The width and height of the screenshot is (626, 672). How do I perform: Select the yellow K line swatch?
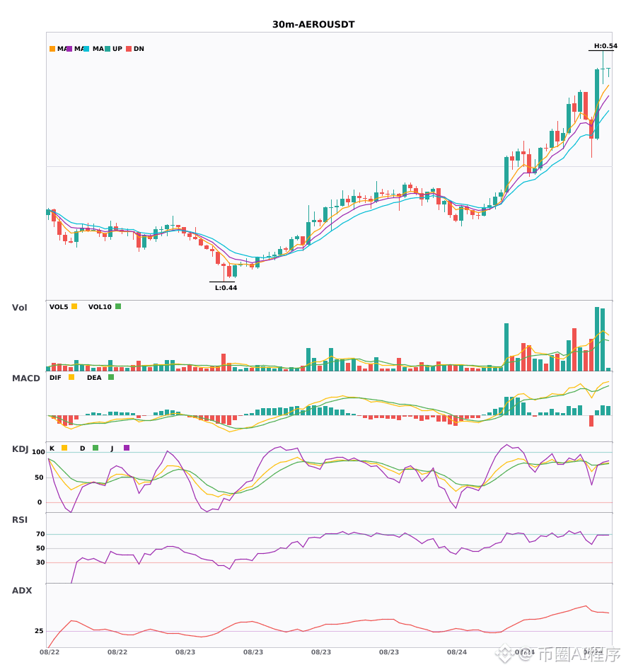pos(64,448)
